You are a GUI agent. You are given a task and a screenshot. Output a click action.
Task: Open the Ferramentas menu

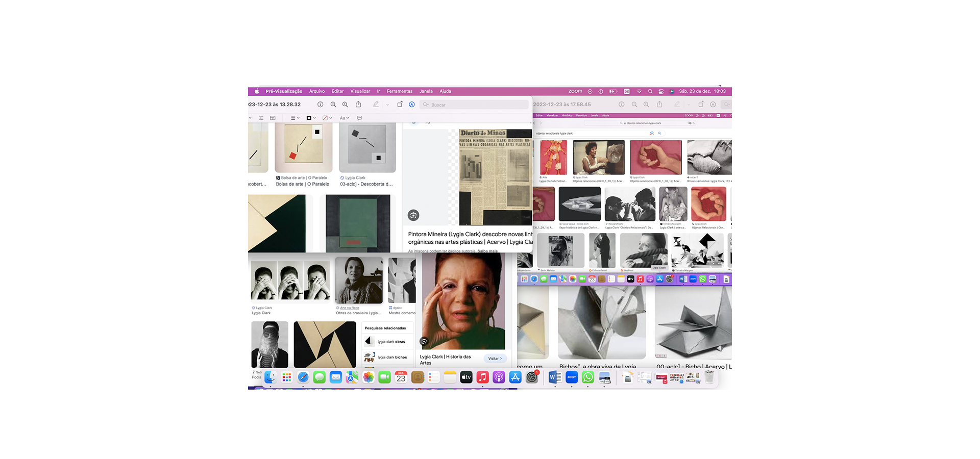coord(399,91)
